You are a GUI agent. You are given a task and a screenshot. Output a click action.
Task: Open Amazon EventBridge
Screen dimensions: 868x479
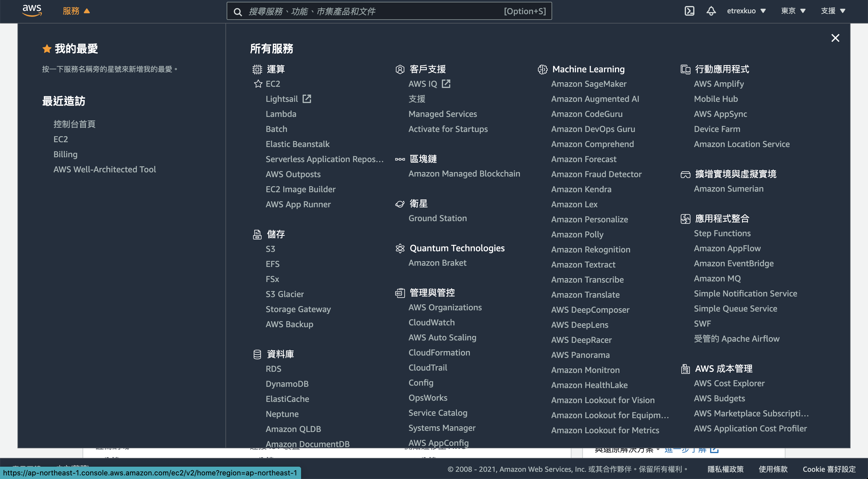(734, 263)
